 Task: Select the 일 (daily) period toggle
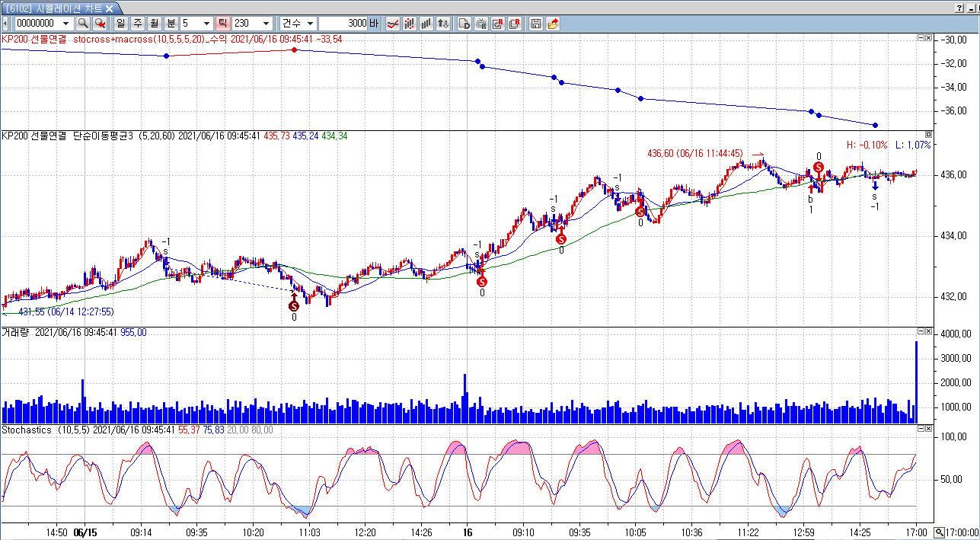(x=120, y=24)
